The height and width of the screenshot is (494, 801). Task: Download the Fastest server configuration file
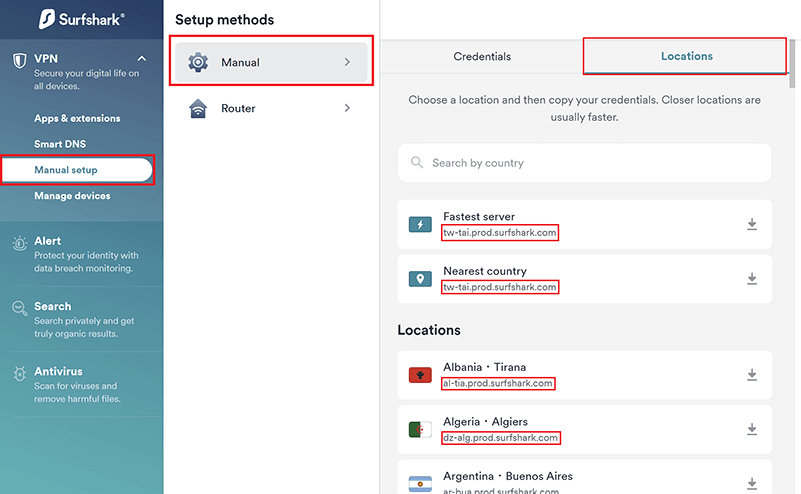[751, 224]
